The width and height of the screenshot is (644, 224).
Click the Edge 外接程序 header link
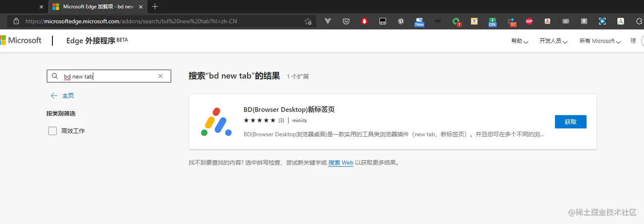(x=97, y=40)
